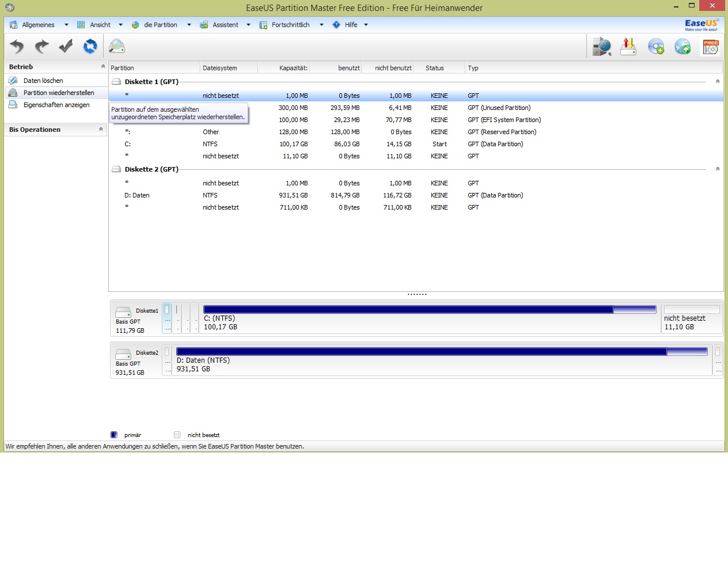Open the die Partition menu
Image resolution: width=728 pixels, height=585 pixels.
(160, 25)
